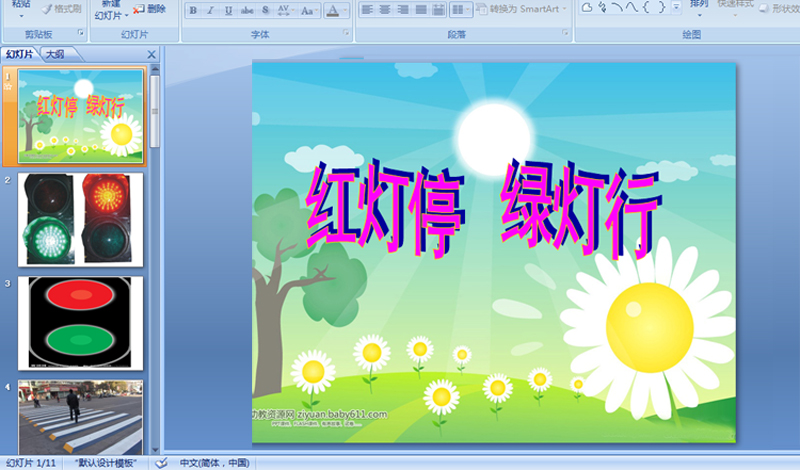Open the 粘贴 paste dropdown arrow

pyautogui.click(x=21, y=16)
